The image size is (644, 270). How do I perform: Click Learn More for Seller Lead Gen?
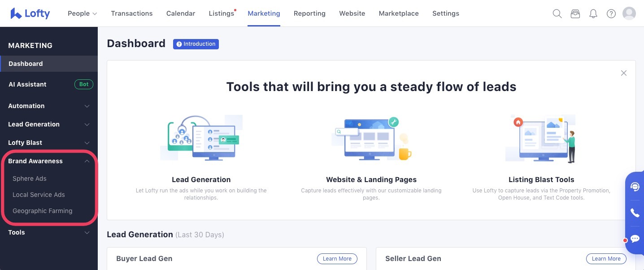pyautogui.click(x=606, y=258)
